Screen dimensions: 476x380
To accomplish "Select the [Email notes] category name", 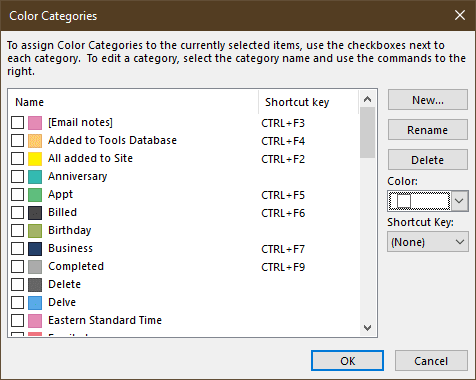I will (x=80, y=122).
